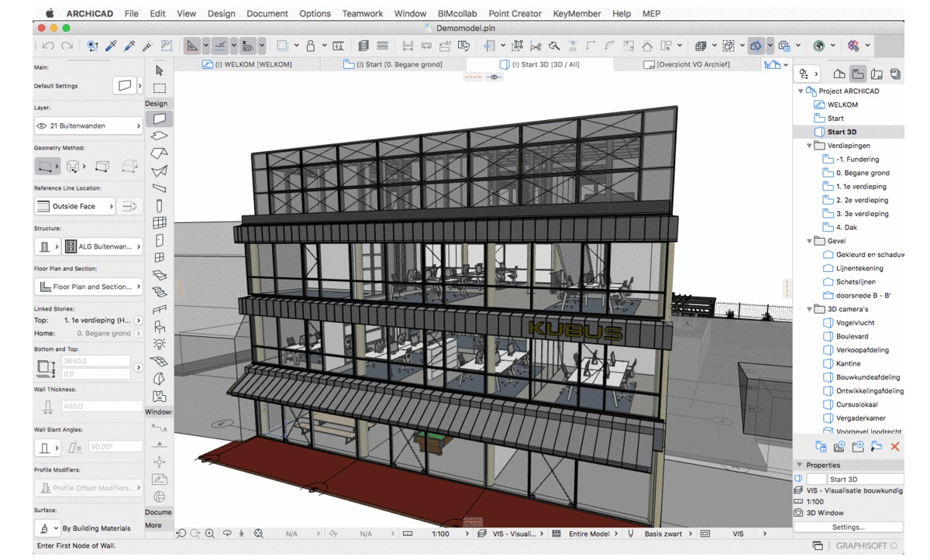Select the Inject Parameters syringe icon
The width and height of the screenshot is (930, 560).
pyautogui.click(x=130, y=46)
